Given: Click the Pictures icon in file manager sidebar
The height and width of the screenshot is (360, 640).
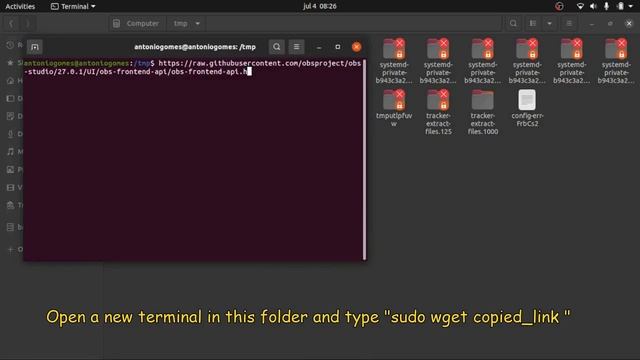Looking at the screenshot, I should 10,169.
